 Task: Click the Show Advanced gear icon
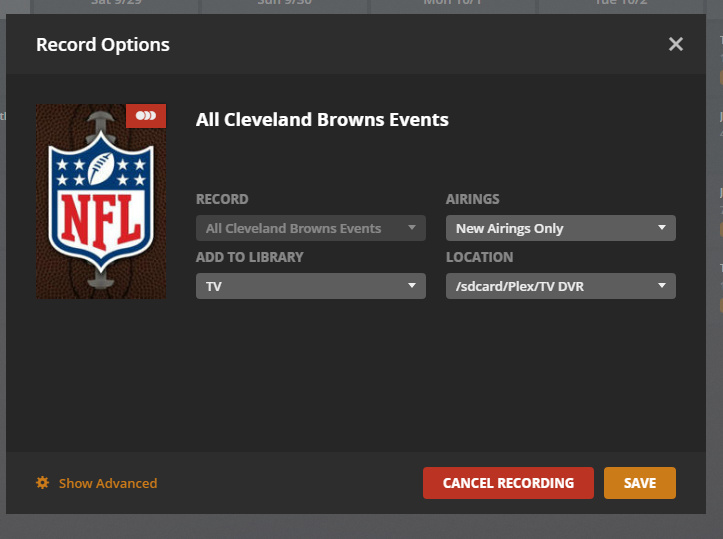[42, 483]
